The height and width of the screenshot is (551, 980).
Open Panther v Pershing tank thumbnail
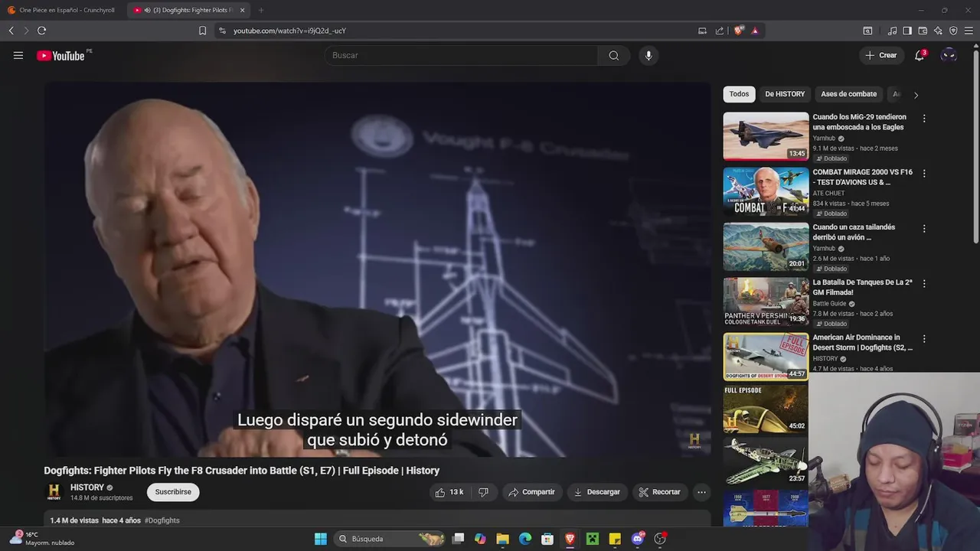[766, 302]
